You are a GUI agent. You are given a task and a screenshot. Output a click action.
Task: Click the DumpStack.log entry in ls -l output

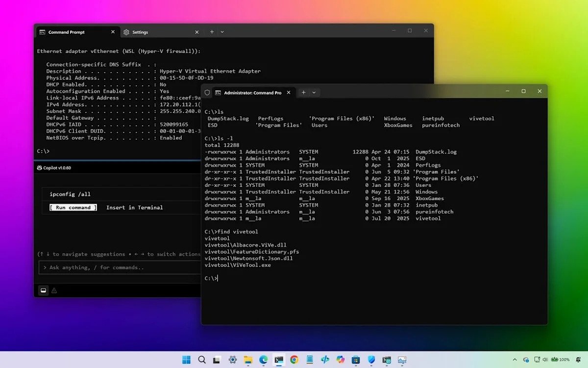(436, 152)
